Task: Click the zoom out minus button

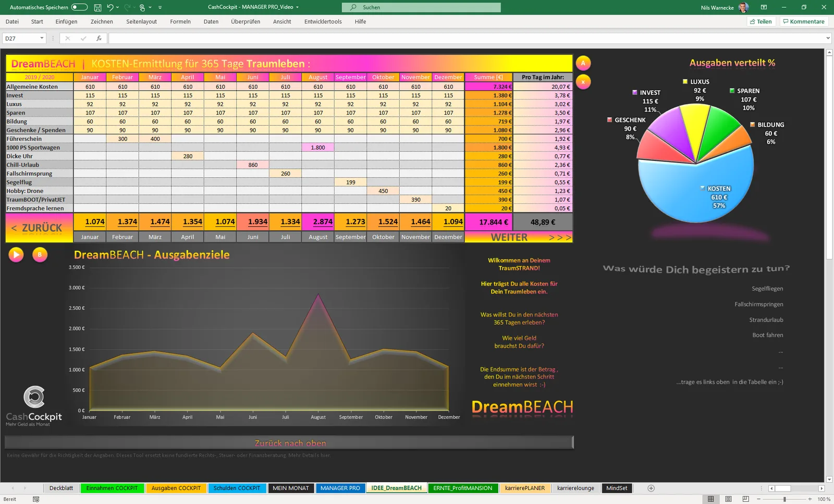Action: click(x=759, y=499)
